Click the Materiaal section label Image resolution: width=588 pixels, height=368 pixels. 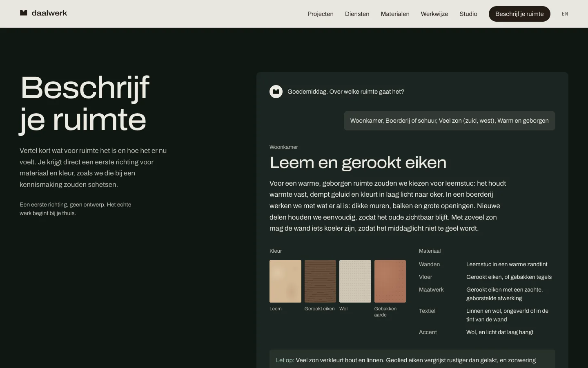point(430,251)
